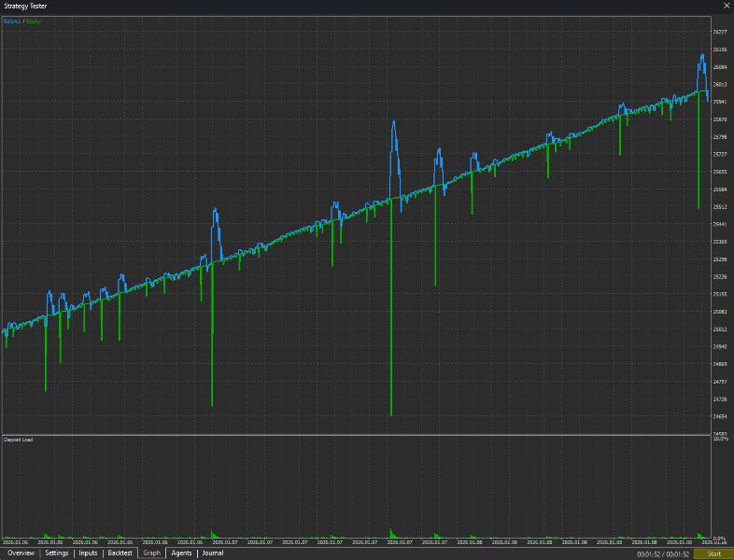Click the 0.0% deposit load axis label
The width and height of the screenshot is (734, 560).
[x=719, y=539]
